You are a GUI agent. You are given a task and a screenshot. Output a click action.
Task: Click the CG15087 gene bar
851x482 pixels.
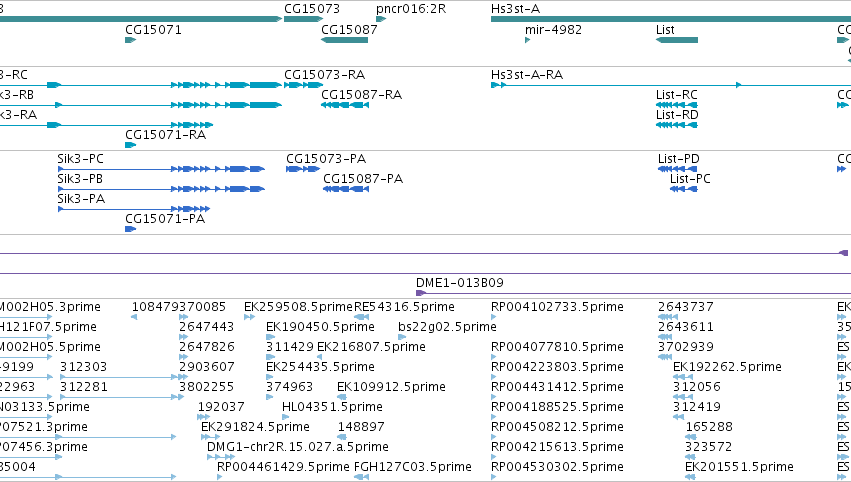coord(344,40)
